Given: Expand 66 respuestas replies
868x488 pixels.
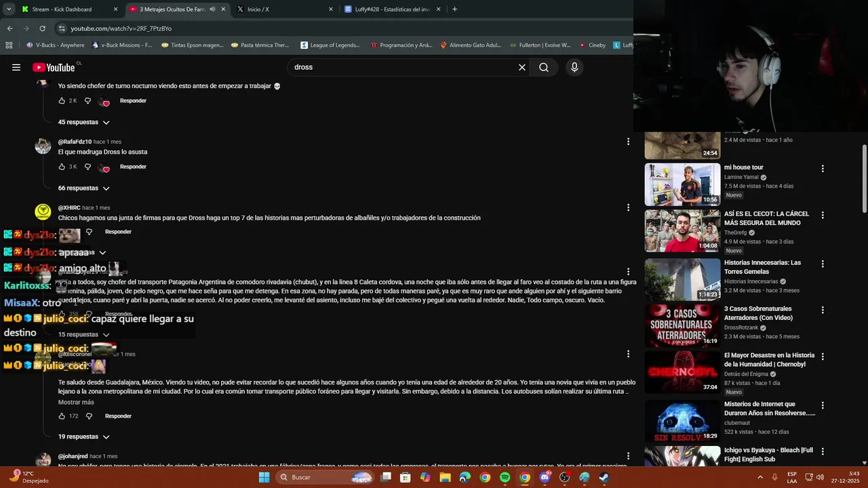Looking at the screenshot, I should coord(83,188).
